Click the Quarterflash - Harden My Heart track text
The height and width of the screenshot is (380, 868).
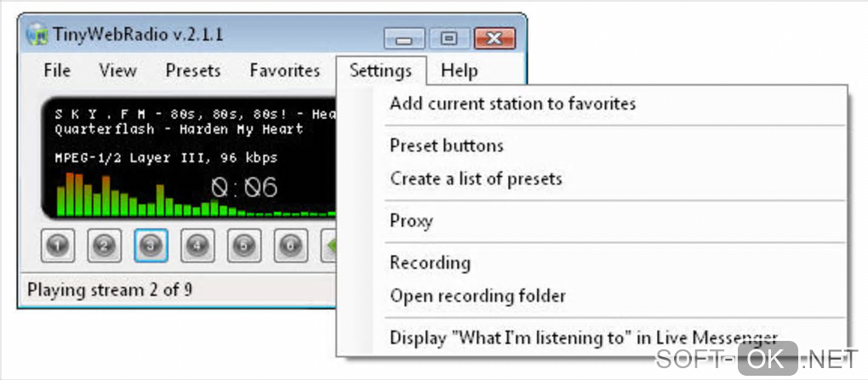pos(179,130)
